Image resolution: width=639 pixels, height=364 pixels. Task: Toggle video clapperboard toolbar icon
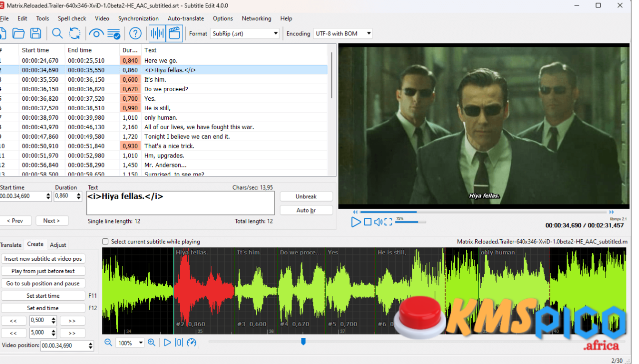[x=174, y=33]
